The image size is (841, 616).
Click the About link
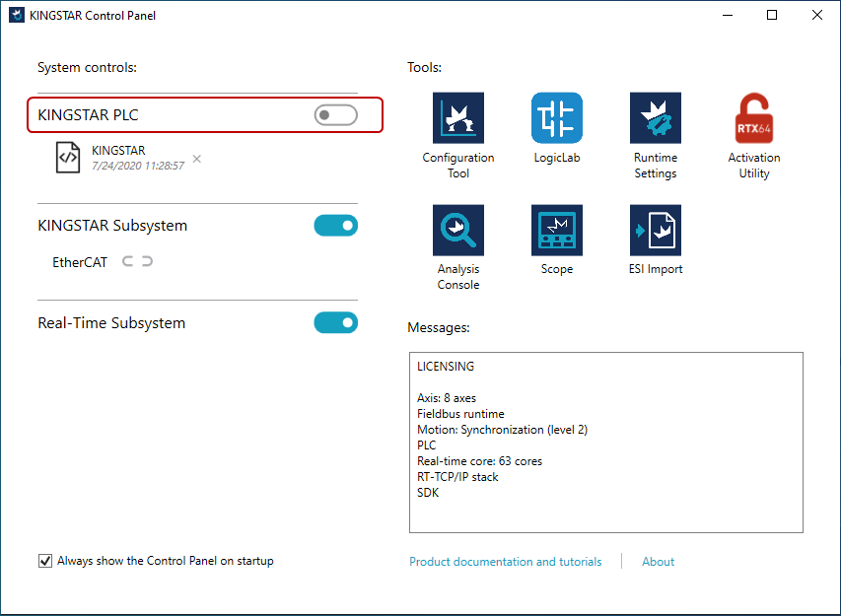click(658, 562)
